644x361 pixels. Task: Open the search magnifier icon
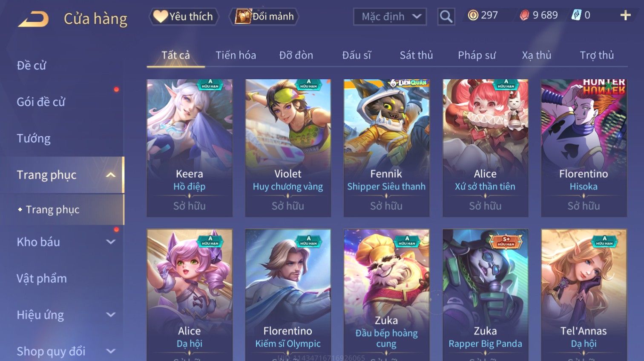(x=446, y=17)
